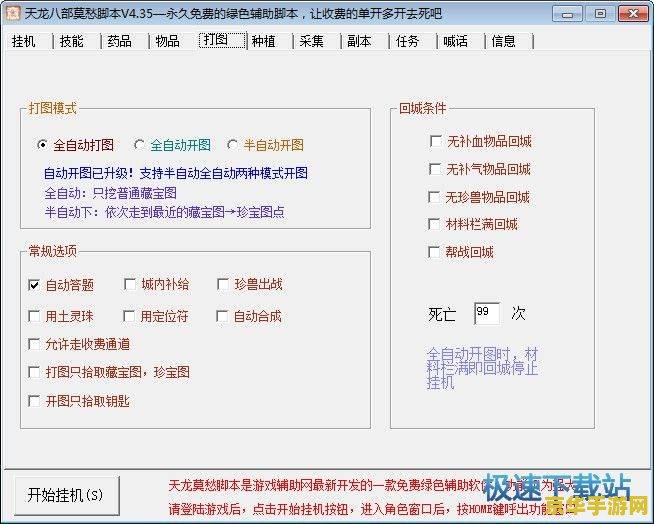Select the 任务 tab

(x=407, y=41)
